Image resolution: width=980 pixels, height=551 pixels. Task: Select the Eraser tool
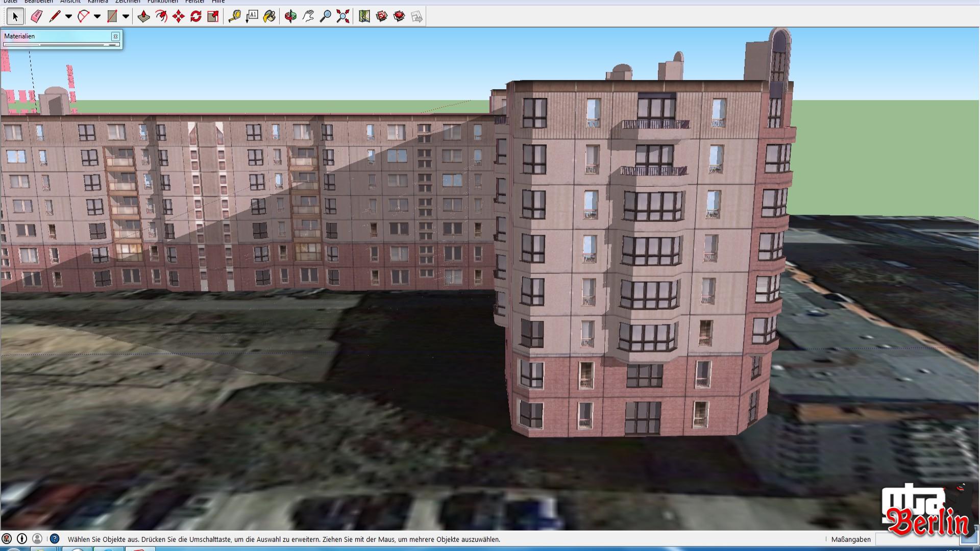coord(36,17)
